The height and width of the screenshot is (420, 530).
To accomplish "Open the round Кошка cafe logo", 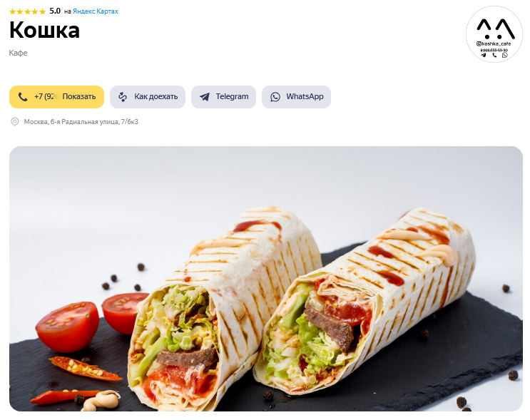I will (494, 34).
